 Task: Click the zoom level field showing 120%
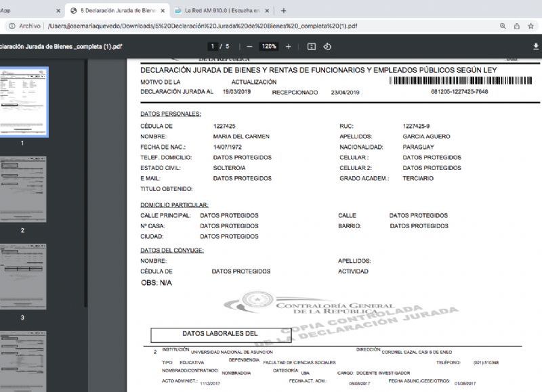[269, 46]
